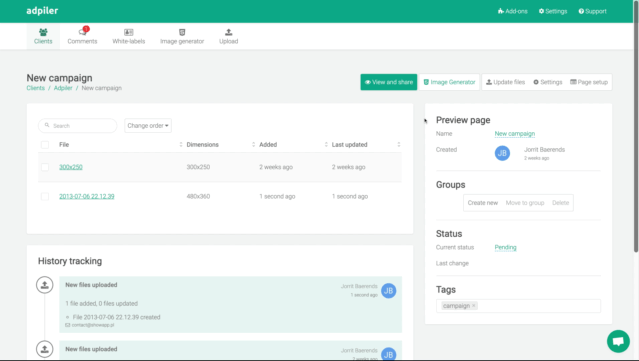The image size is (639, 361).
Task: Open Add-ons in the top bar
Action: click(x=513, y=11)
